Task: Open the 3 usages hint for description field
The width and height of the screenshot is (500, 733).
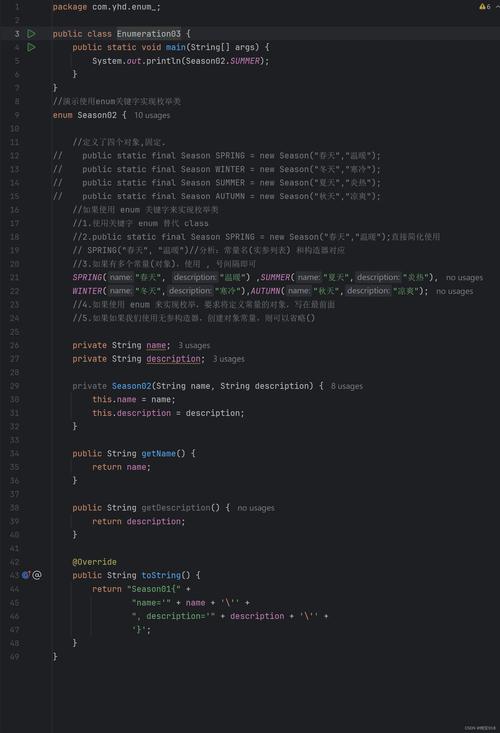Action: click(x=229, y=359)
